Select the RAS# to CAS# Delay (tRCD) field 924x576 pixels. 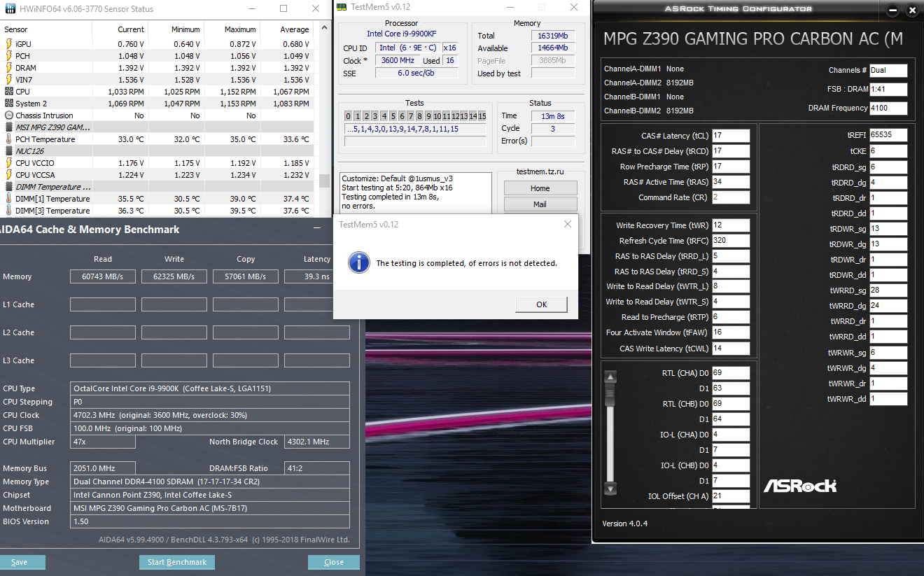(731, 151)
